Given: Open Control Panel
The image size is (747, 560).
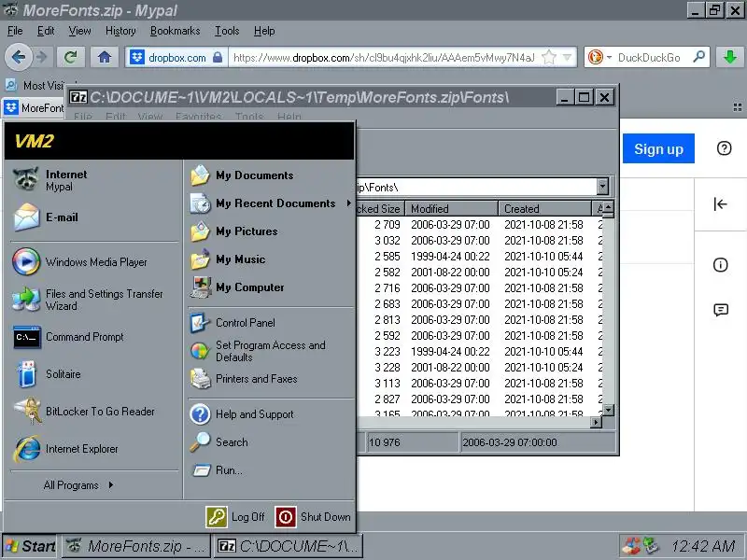Looking at the screenshot, I should click(233, 323).
